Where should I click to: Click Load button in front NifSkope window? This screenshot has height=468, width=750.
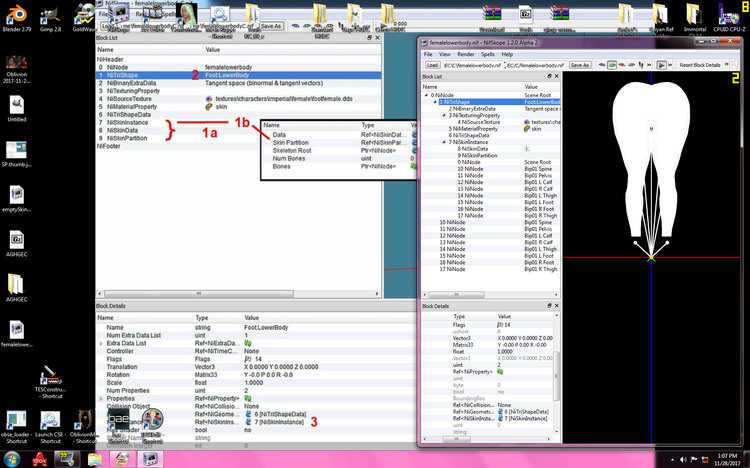point(432,65)
